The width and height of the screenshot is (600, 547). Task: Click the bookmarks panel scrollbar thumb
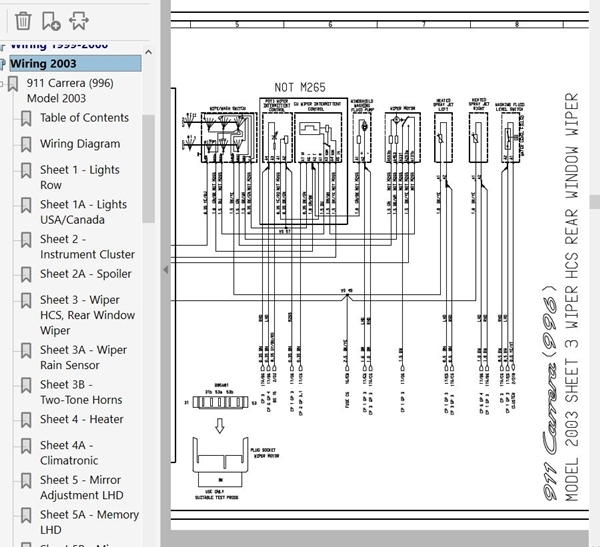tap(148, 168)
